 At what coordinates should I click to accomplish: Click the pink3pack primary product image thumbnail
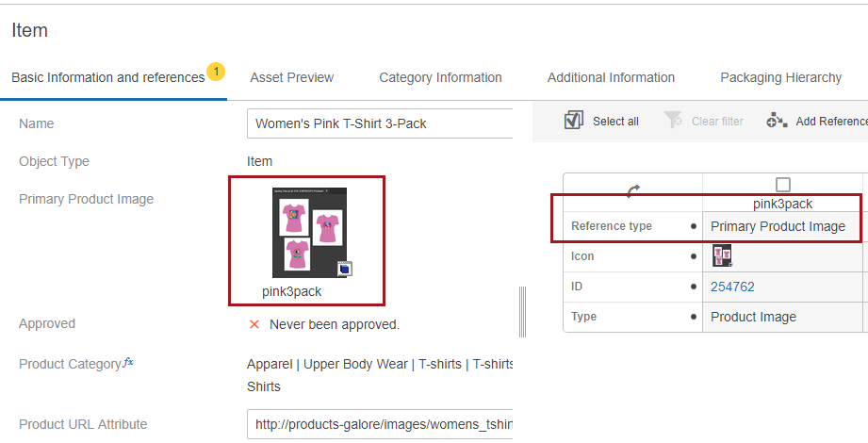309,232
